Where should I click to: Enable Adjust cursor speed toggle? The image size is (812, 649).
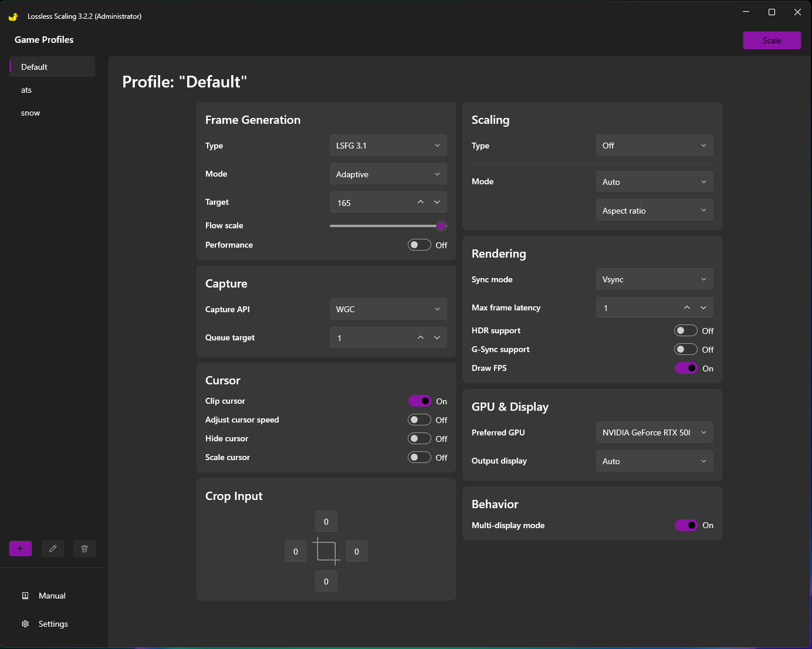click(x=419, y=420)
